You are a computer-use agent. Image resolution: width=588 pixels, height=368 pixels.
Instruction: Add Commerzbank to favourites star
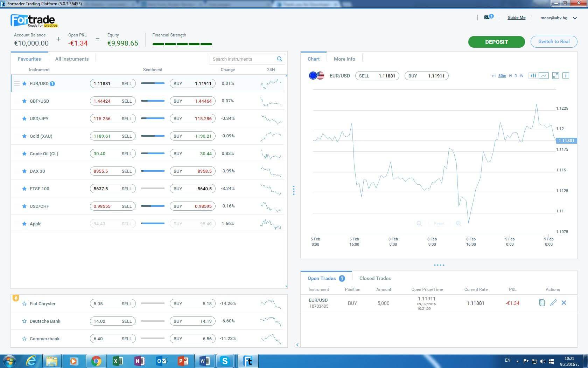pos(24,339)
